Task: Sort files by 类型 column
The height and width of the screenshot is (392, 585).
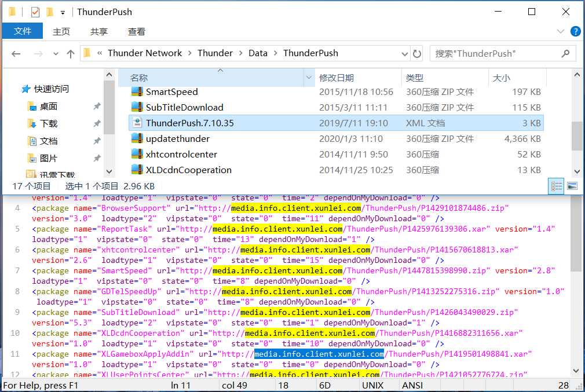Action: click(x=415, y=78)
